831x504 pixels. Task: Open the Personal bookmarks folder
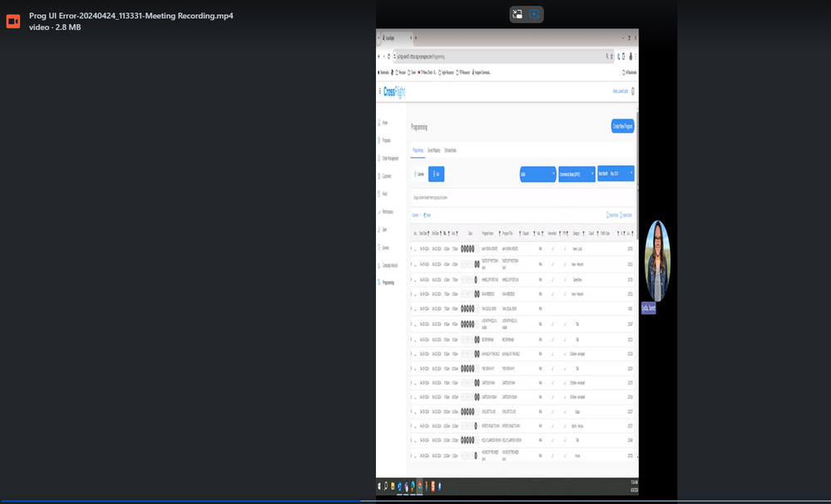tap(401, 72)
